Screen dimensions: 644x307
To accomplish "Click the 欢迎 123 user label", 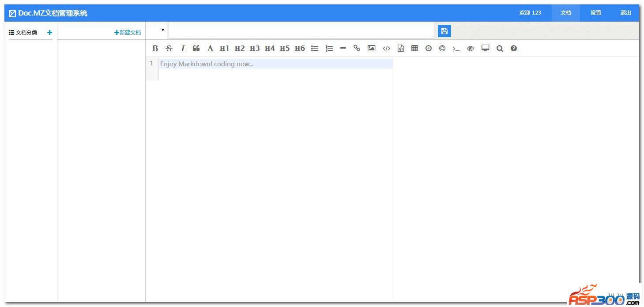I will pos(530,13).
